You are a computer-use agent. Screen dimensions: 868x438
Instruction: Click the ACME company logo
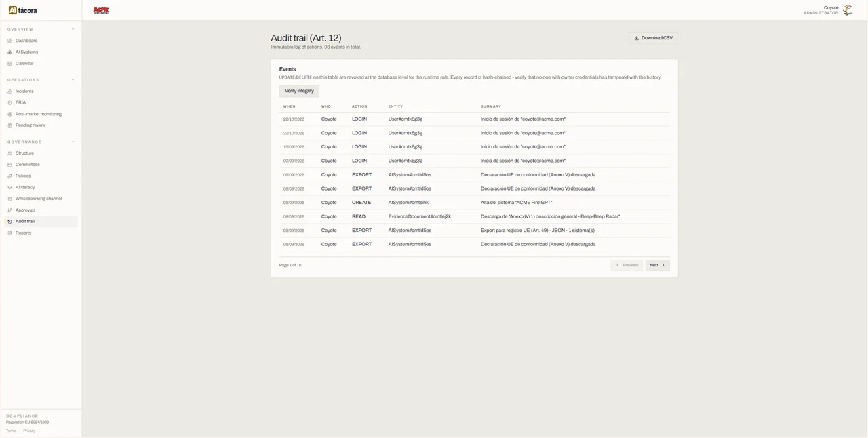point(101,10)
